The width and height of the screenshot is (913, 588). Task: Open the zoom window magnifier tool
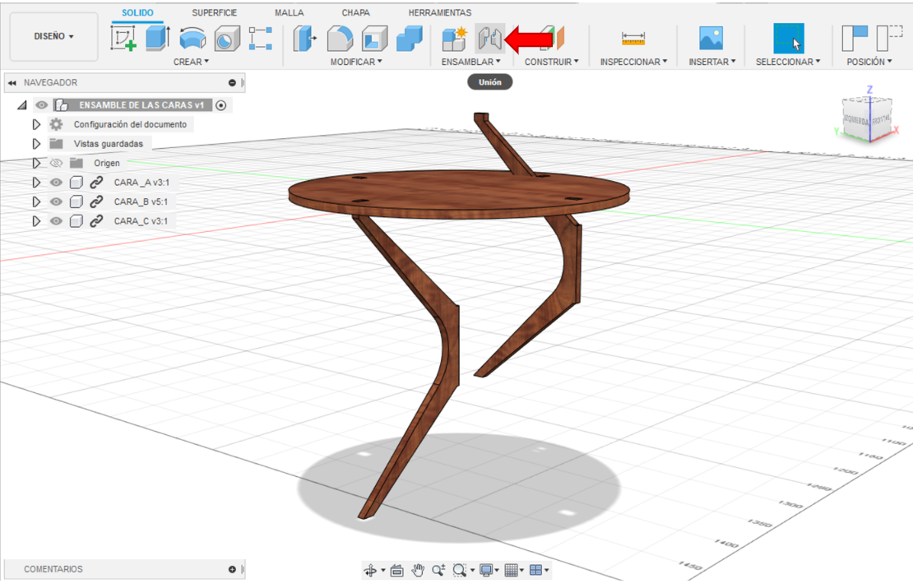point(460,571)
